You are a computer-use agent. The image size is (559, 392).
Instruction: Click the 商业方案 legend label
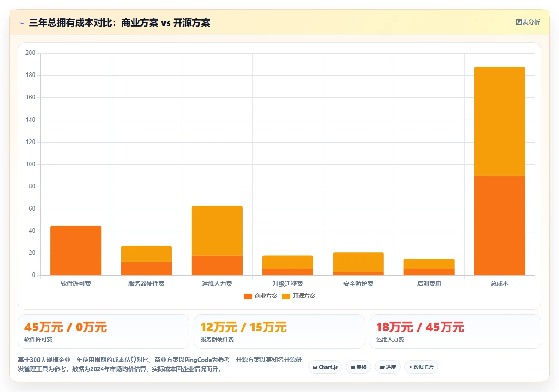coord(266,296)
